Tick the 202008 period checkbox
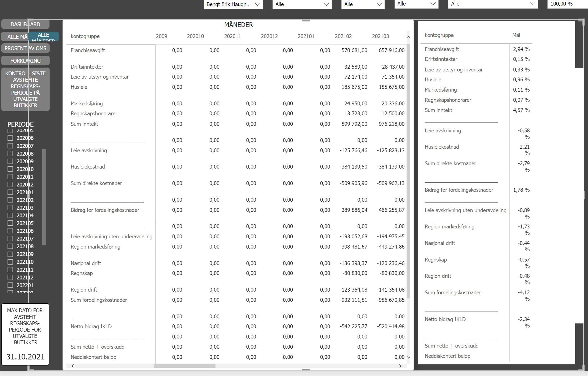588x376 pixels. pos(10,154)
